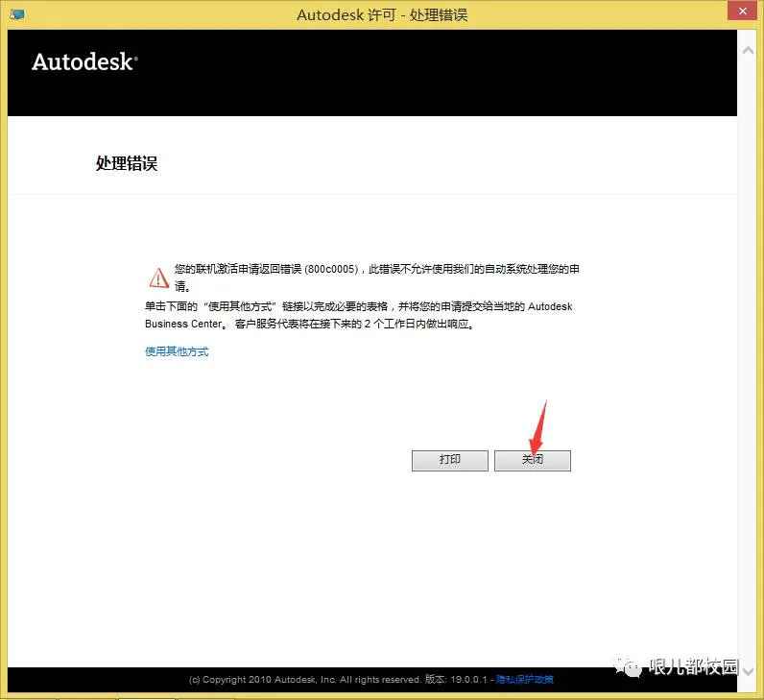Image resolution: width=764 pixels, height=700 pixels.
Task: Click the 打印 (Print) button
Action: (x=450, y=460)
